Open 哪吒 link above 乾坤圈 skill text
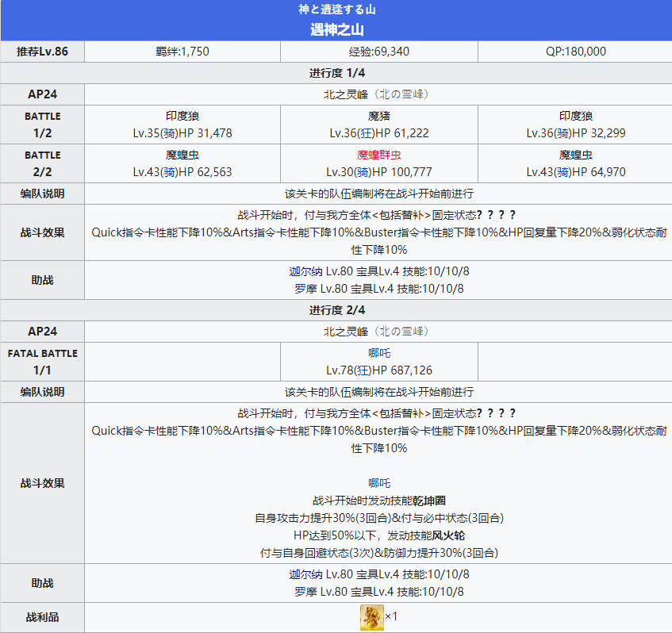 [x=379, y=483]
